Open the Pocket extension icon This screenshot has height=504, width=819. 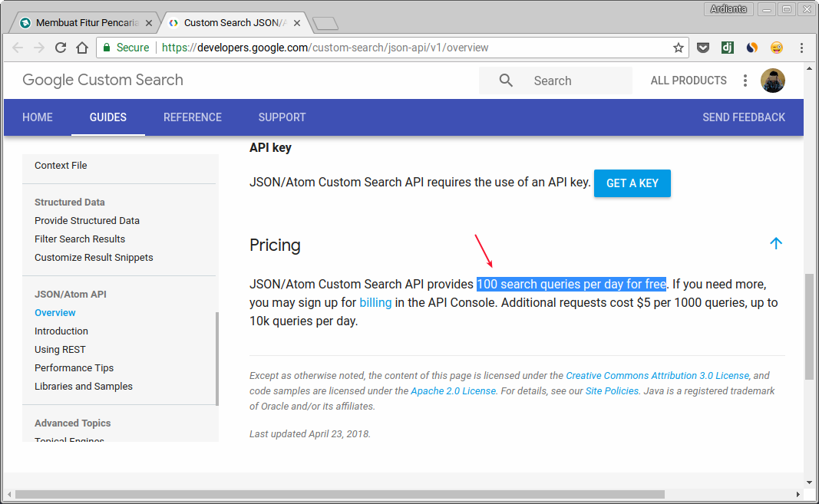click(702, 48)
